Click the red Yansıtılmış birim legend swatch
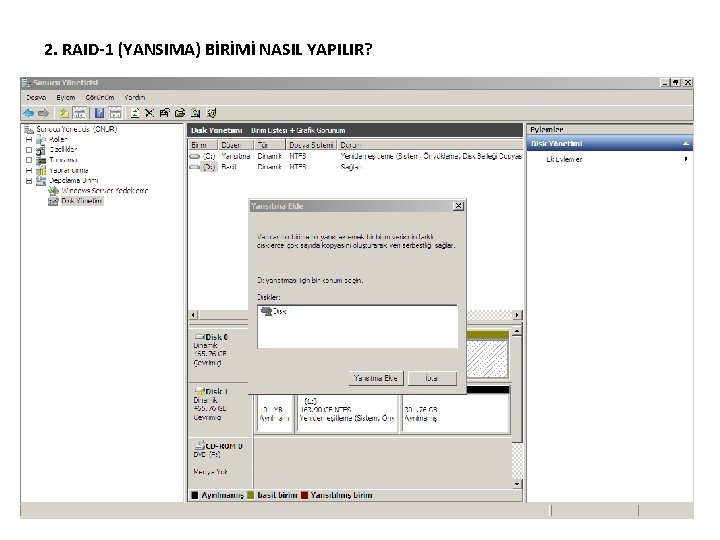Viewport: 720px width, 540px height. click(304, 495)
